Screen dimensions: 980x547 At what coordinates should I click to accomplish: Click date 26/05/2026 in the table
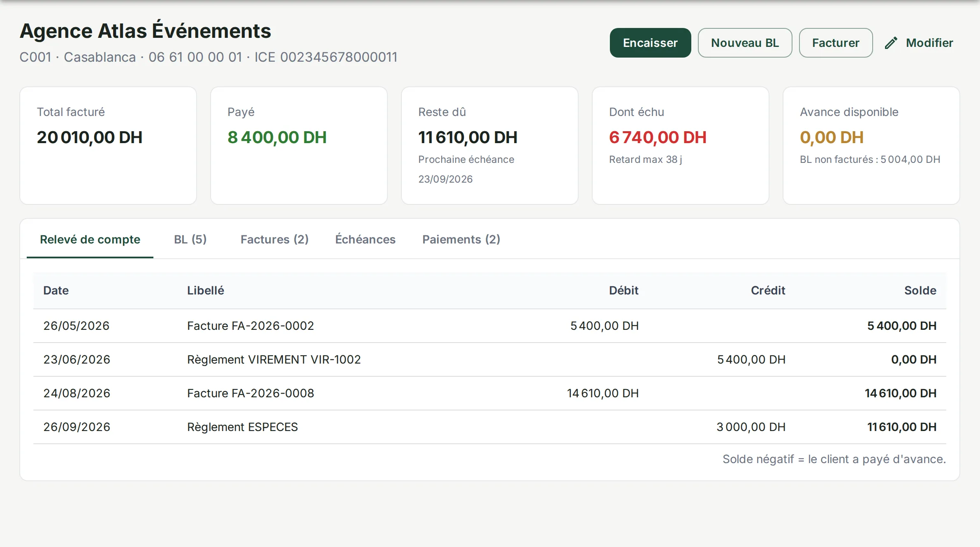pyautogui.click(x=76, y=326)
